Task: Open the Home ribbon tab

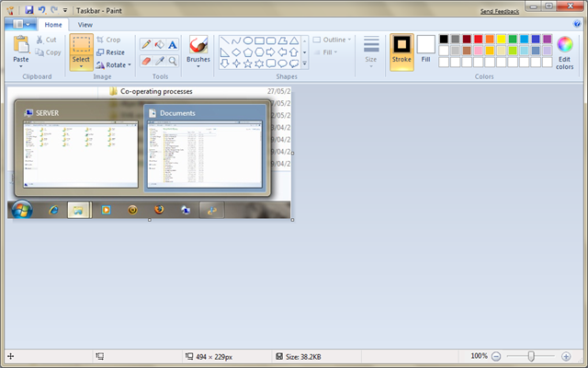Action: [53, 25]
